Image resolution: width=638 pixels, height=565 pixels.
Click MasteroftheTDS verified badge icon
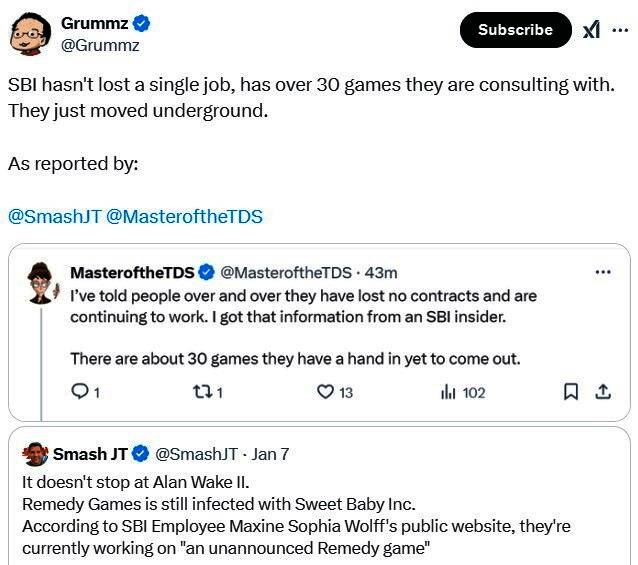point(207,272)
